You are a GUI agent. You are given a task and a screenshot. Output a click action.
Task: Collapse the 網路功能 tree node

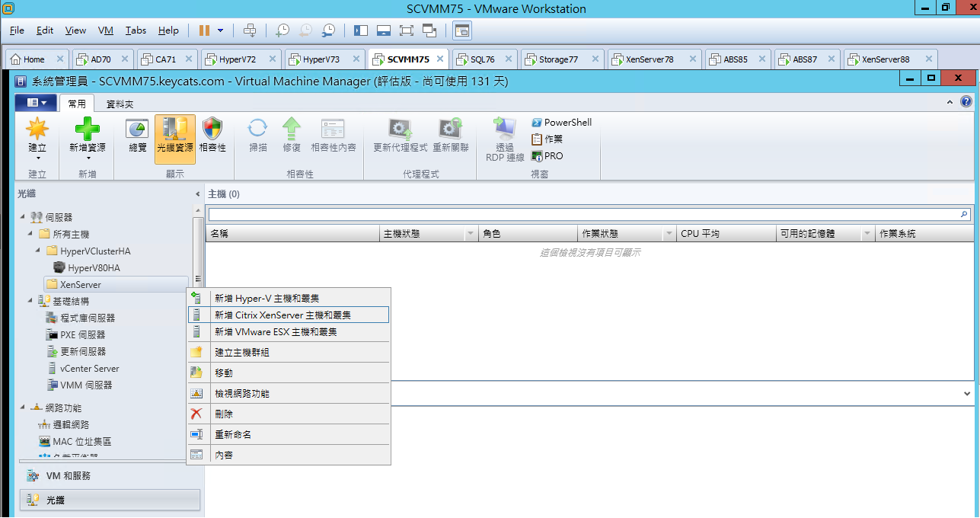[x=22, y=408]
